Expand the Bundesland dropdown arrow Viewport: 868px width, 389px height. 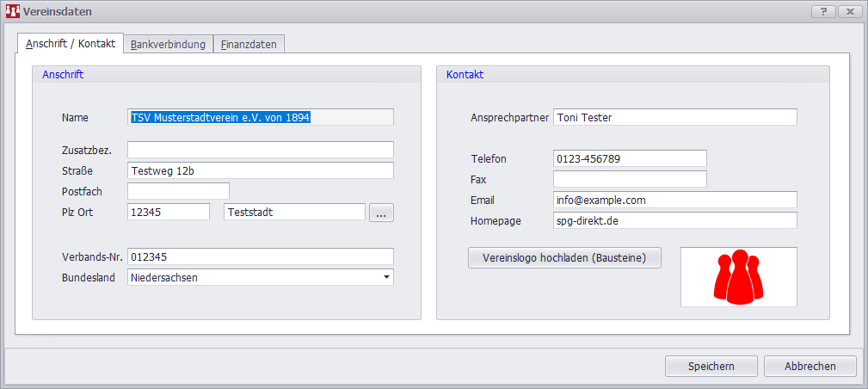[386, 277]
